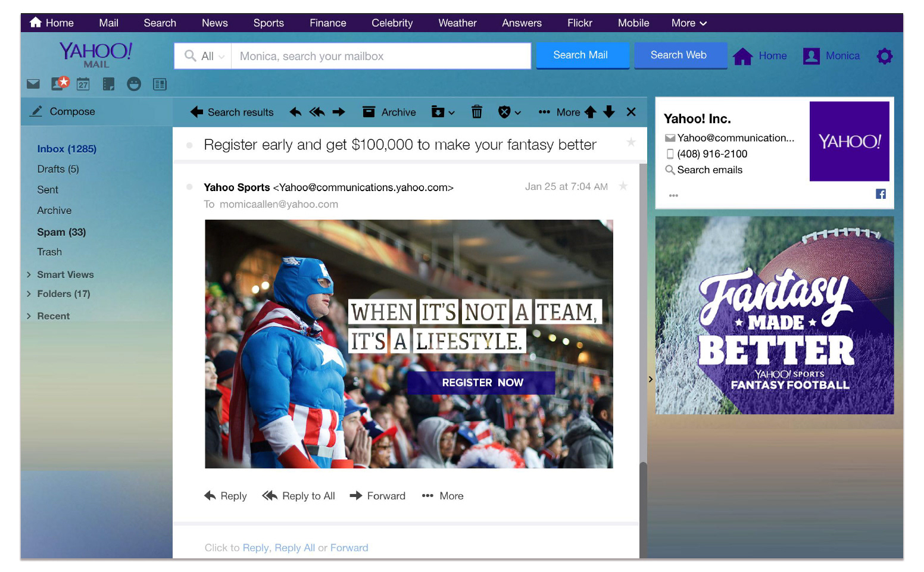Close the message with X icon

(632, 112)
